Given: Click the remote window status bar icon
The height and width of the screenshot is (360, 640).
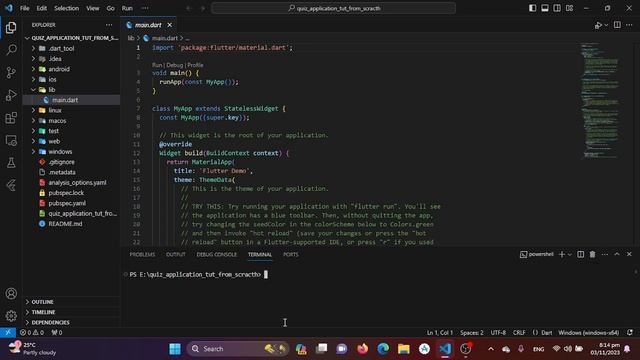Looking at the screenshot, I should coord(8,333).
